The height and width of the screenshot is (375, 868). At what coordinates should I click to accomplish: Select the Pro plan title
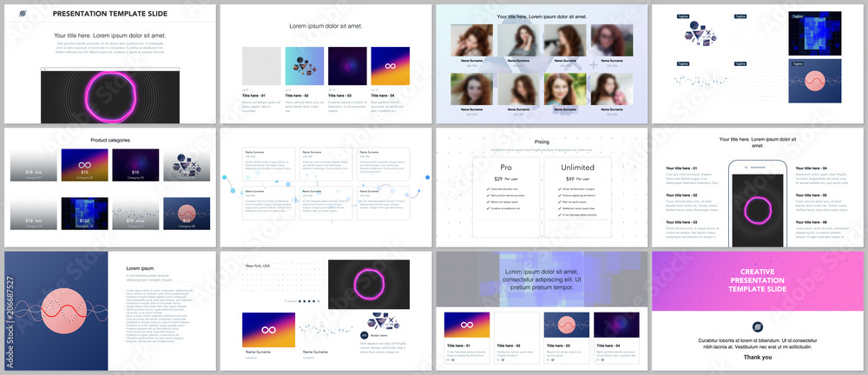click(x=506, y=168)
